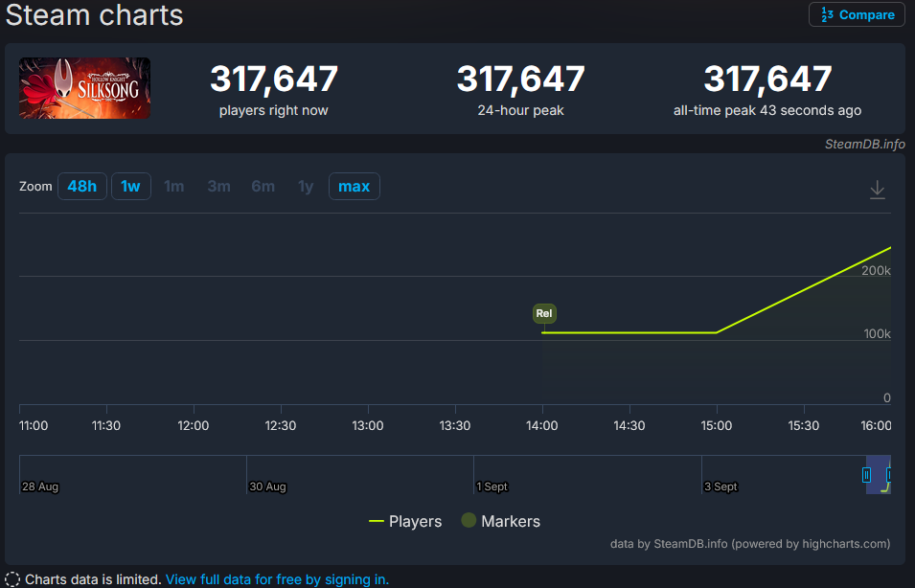Click the all-time peak 43 seconds ago text
Viewport: 915px width, 588px height.
click(x=767, y=110)
